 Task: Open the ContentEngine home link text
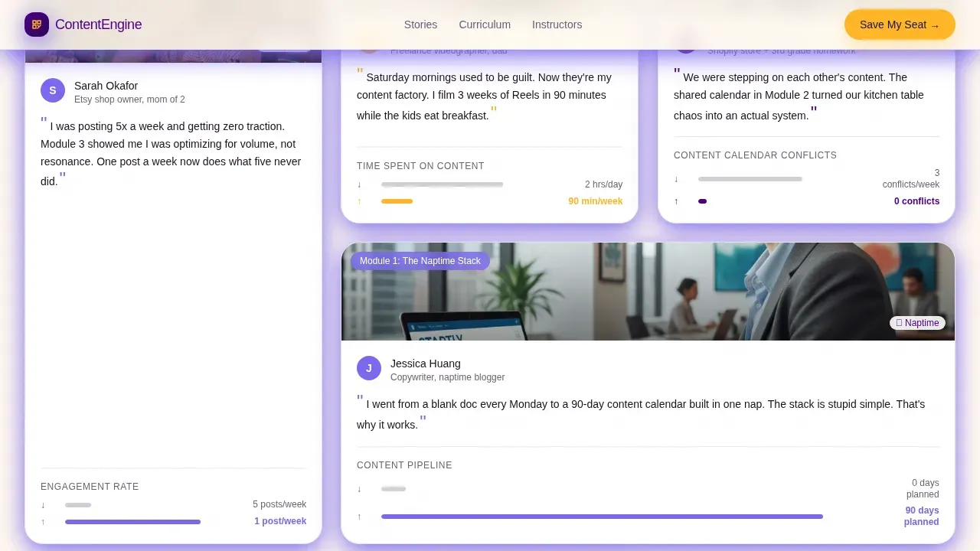[x=98, y=24]
